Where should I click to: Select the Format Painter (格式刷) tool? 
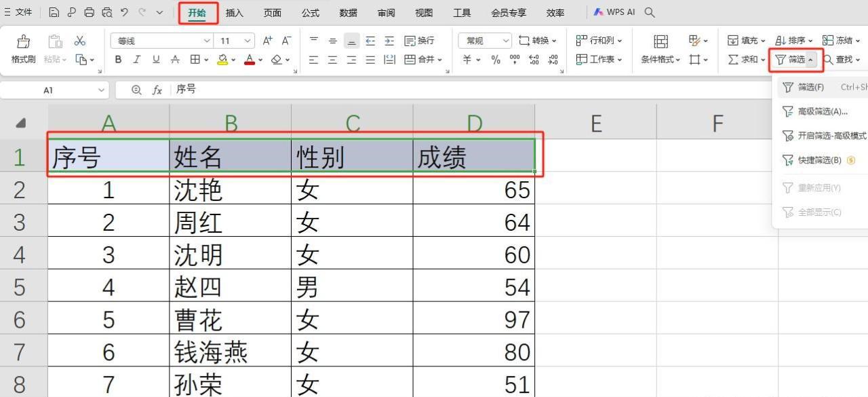(x=23, y=50)
